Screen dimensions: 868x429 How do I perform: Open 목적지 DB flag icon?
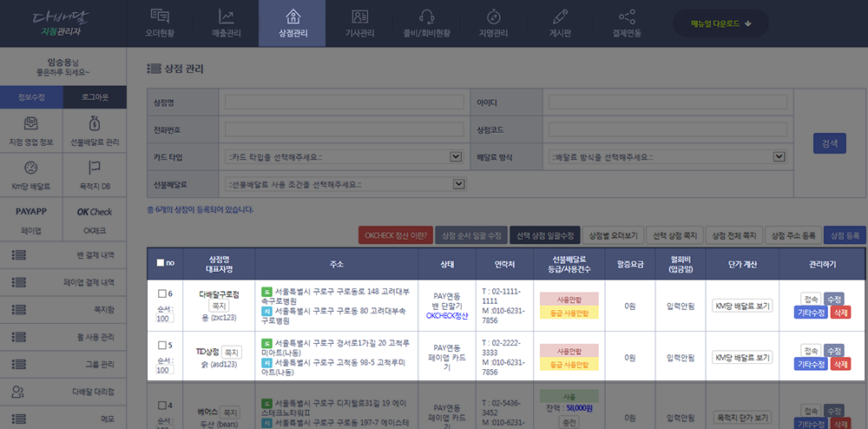coord(95,168)
